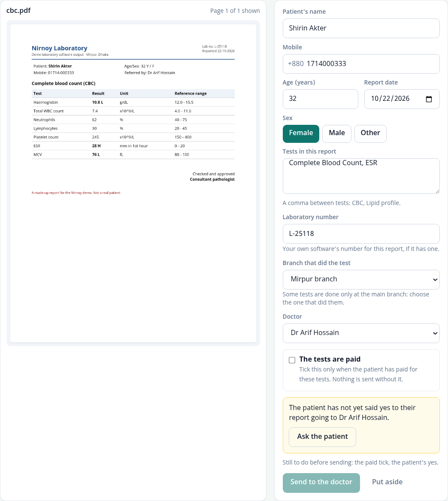Click 'Lab no. L-25118' in the report header
Viewport: 448px width, 501px height.
point(215,46)
